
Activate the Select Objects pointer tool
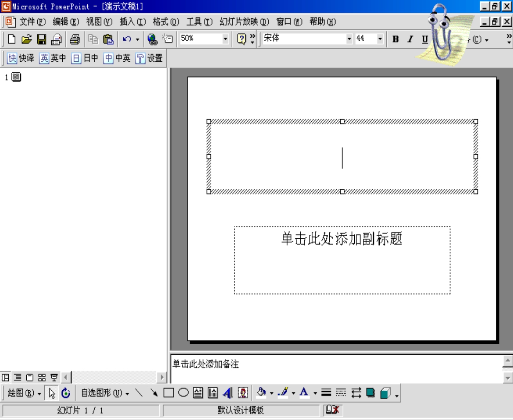(x=52, y=393)
